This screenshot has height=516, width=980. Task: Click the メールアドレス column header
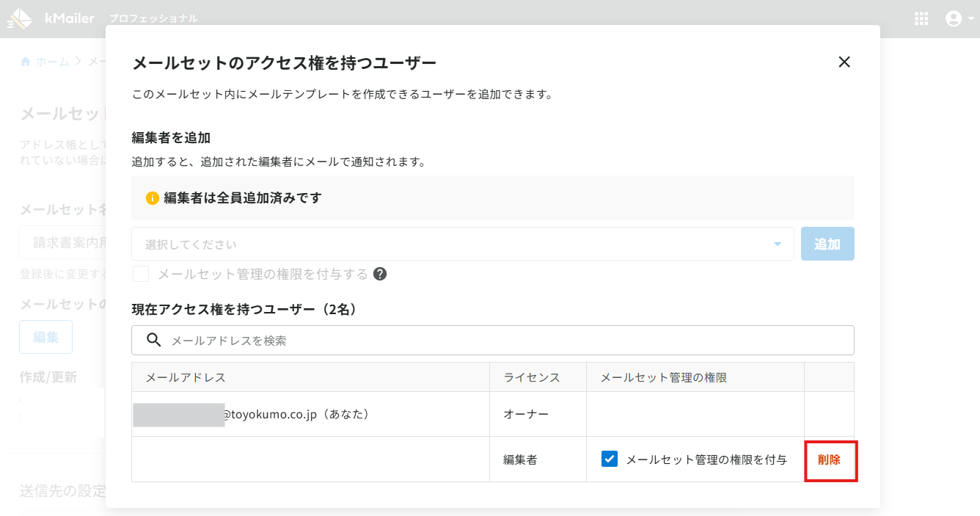click(x=186, y=377)
